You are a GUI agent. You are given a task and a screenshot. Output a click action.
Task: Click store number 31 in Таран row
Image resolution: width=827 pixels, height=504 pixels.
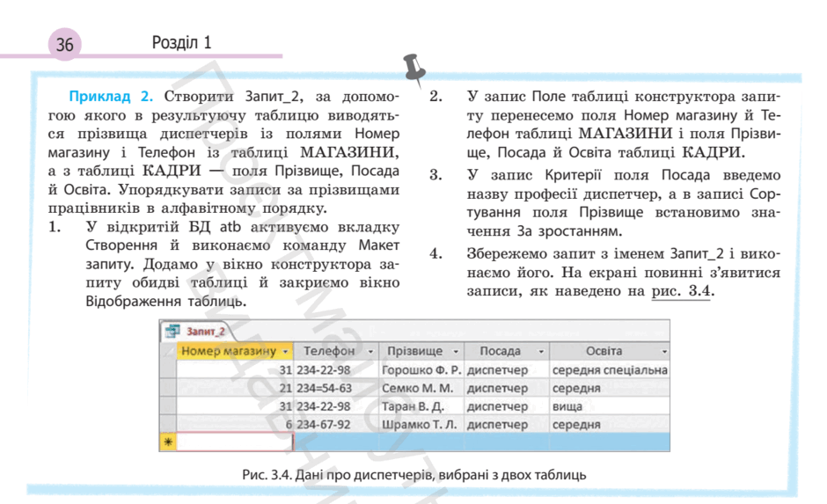pos(235,406)
